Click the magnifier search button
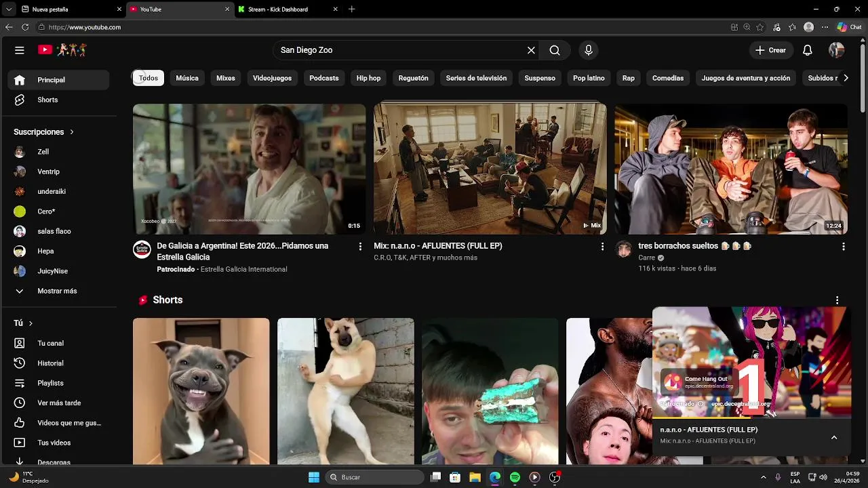The width and height of the screenshot is (868, 488). click(555, 50)
